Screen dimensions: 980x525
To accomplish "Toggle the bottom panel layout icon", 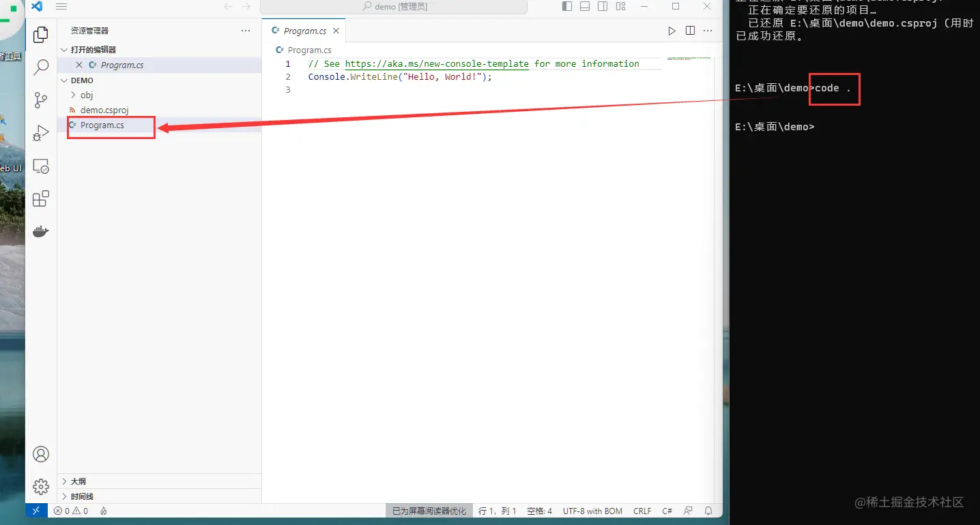I will tap(585, 7).
